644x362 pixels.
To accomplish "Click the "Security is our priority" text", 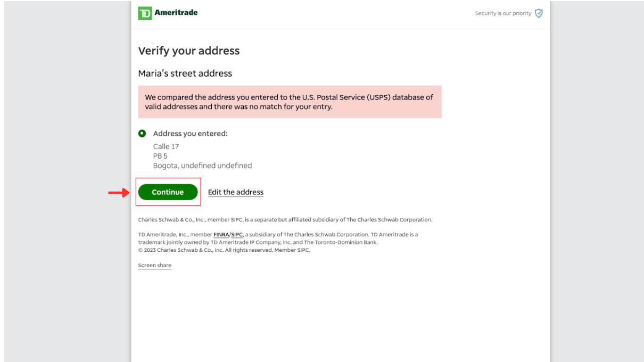I will (503, 13).
